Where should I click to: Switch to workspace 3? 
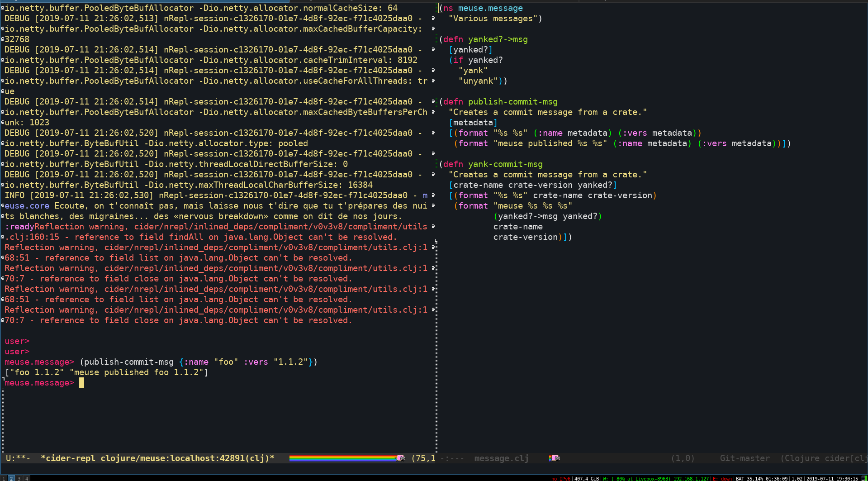tap(19, 478)
